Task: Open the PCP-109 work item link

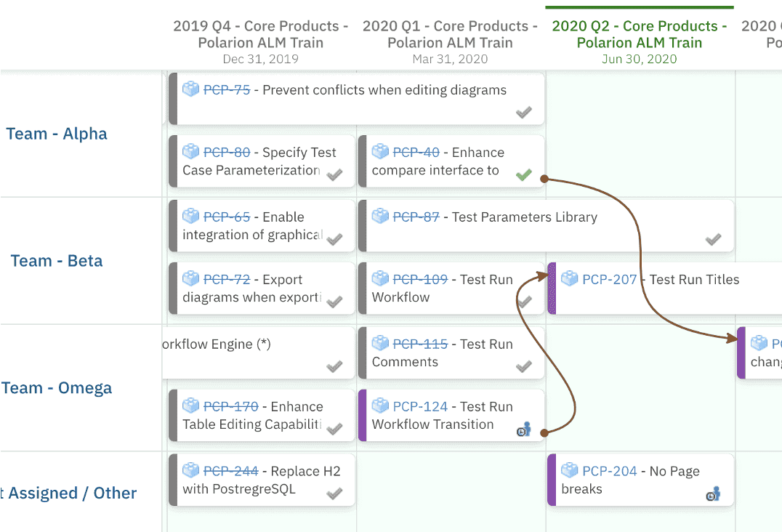Action: point(420,279)
